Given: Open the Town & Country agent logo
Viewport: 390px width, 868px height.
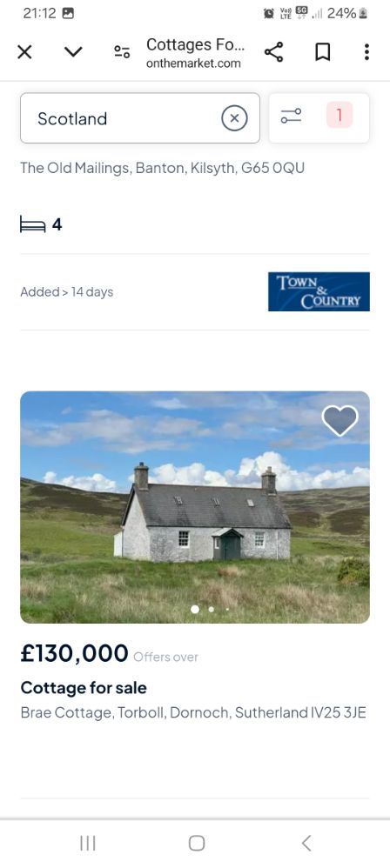Looking at the screenshot, I should tap(319, 291).
